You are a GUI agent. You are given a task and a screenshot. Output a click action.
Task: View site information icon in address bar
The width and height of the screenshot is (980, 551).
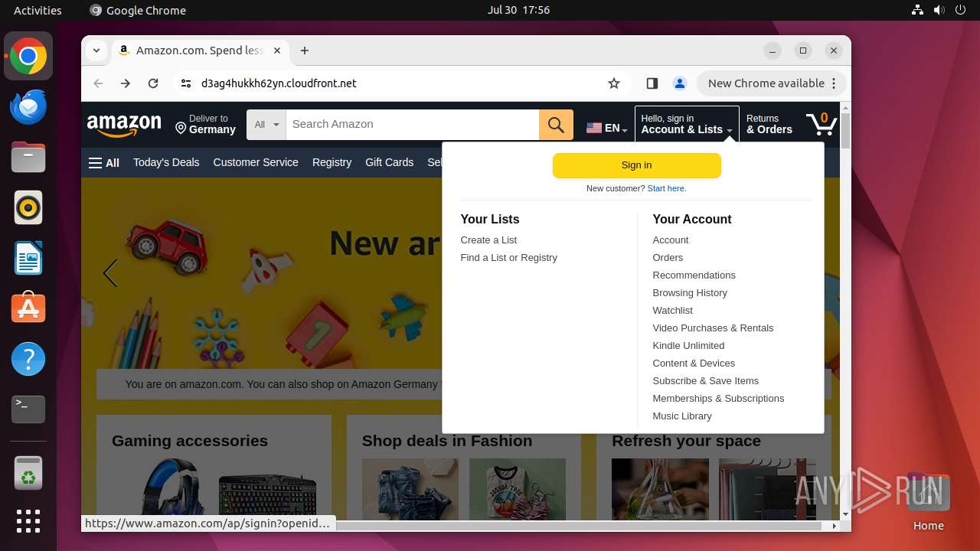pyautogui.click(x=186, y=83)
